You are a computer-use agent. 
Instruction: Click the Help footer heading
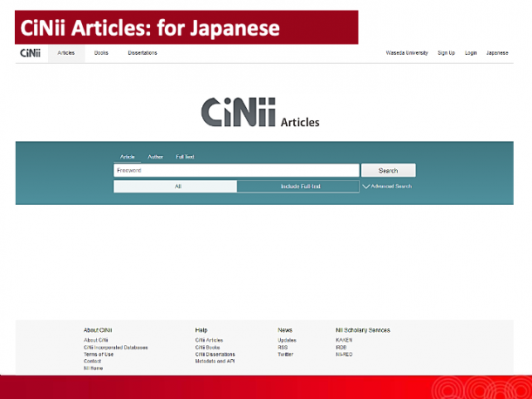[201, 330]
